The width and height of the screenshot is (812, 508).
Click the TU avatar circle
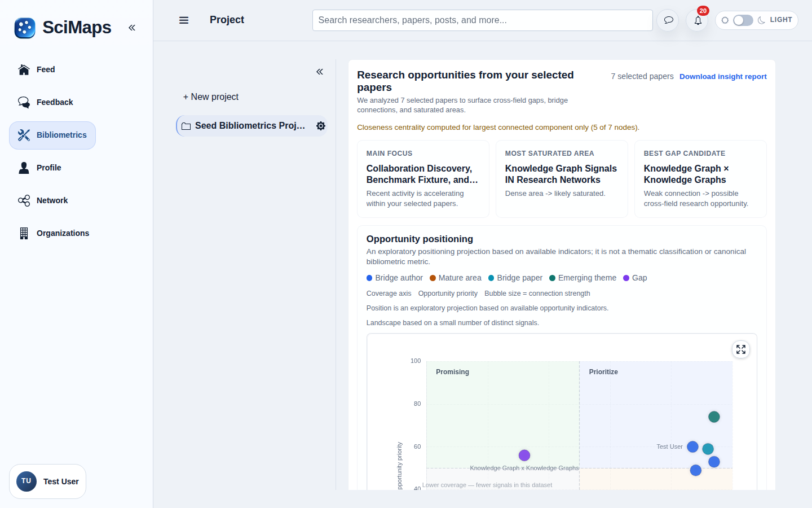pos(27,481)
